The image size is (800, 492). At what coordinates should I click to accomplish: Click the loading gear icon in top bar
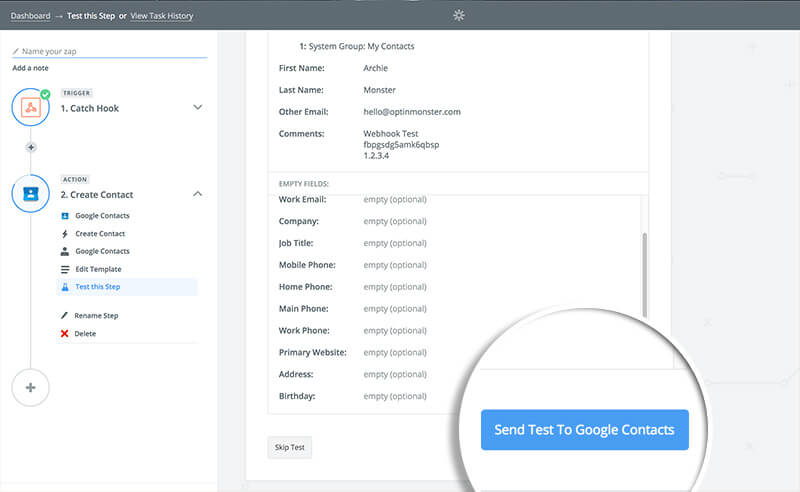point(459,15)
